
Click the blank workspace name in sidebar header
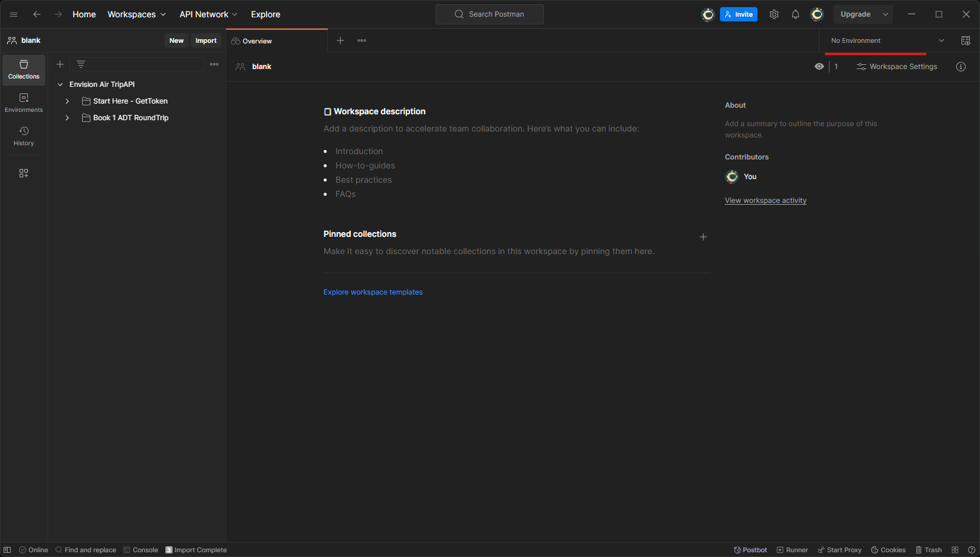[31, 40]
